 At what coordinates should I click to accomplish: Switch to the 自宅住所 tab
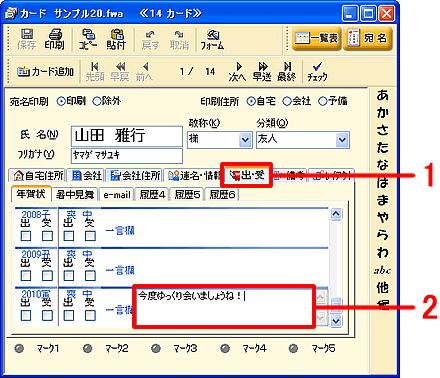coord(37,176)
